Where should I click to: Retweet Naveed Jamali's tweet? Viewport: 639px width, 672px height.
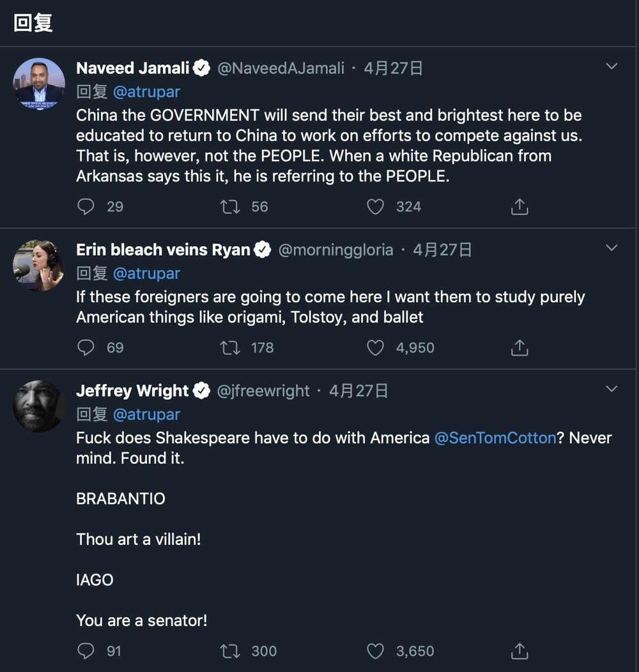(230, 206)
